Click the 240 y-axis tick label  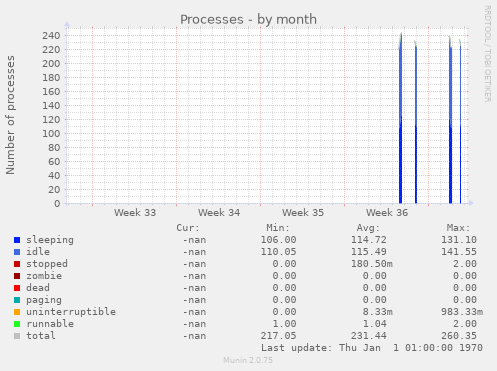tap(51, 35)
